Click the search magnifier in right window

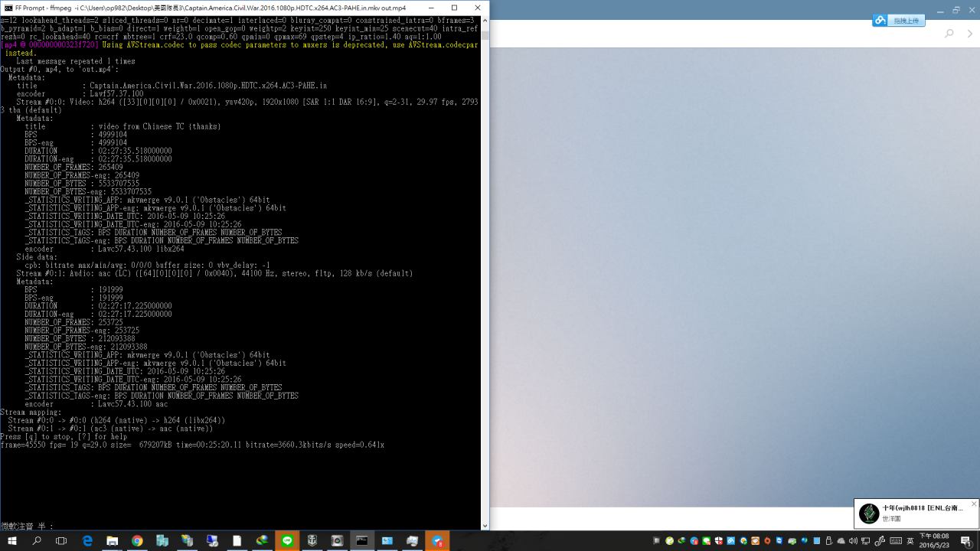(x=949, y=34)
